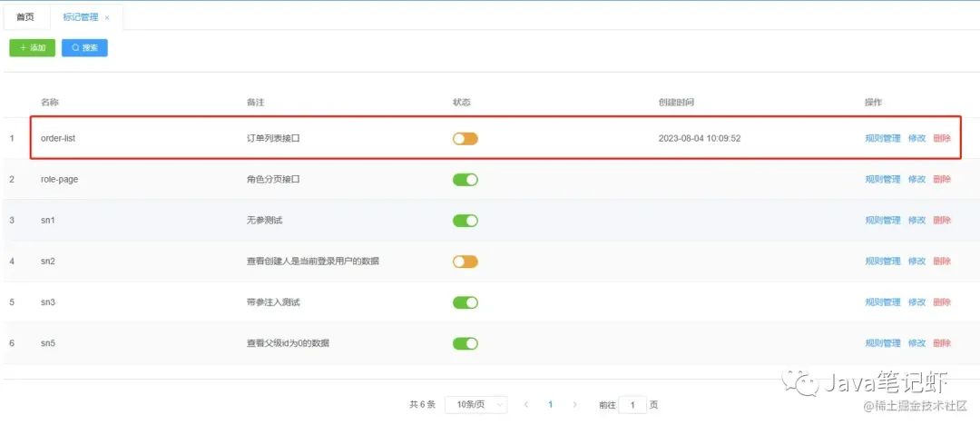Viewport: 980px width, 425px height.
Task: Click 修改 in the sn2 row
Action: pyautogui.click(x=916, y=261)
